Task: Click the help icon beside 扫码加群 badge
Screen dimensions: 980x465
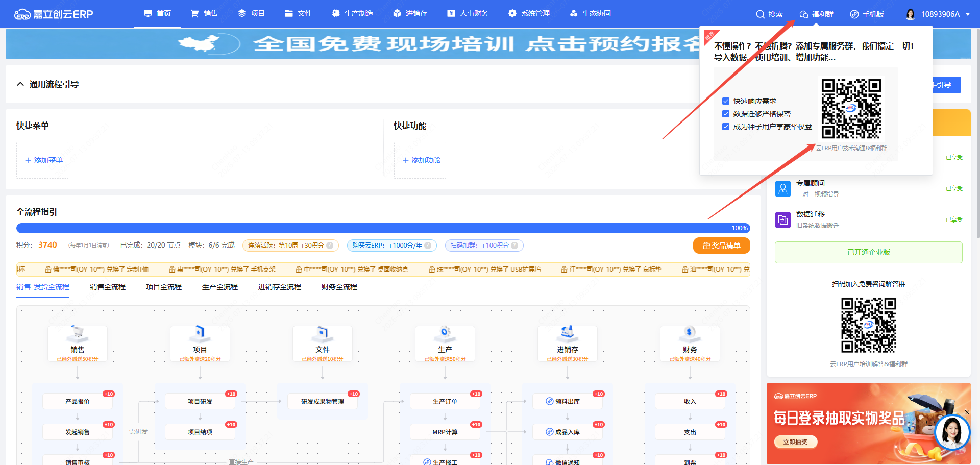Action: 514,246
